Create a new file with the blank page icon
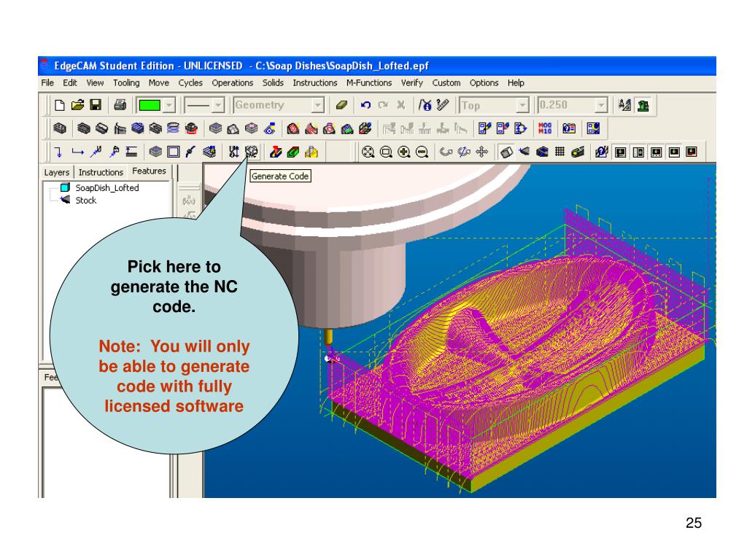747x560 pixels. 60,105
